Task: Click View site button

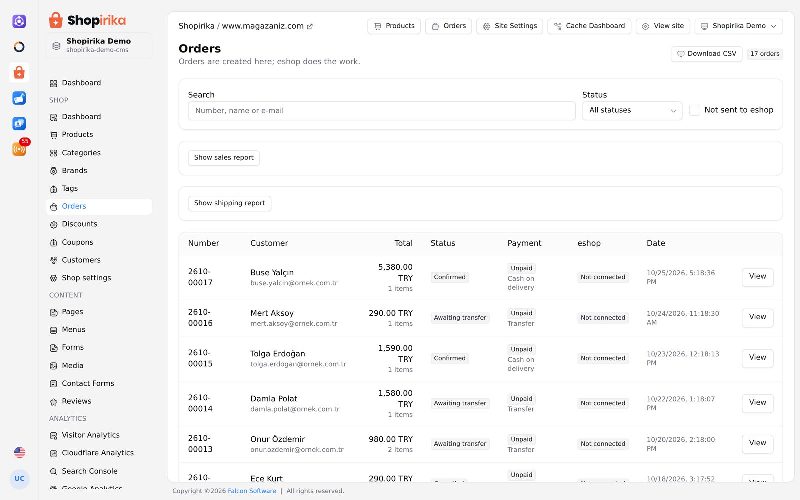Action: 663,26
